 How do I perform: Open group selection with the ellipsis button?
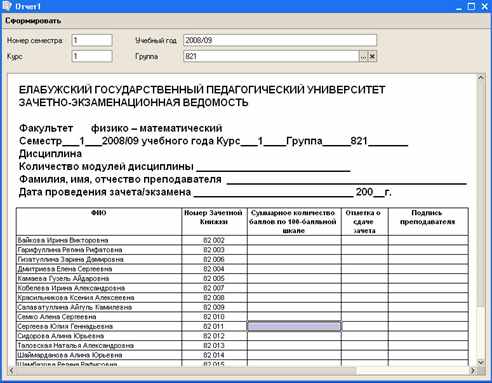click(363, 57)
